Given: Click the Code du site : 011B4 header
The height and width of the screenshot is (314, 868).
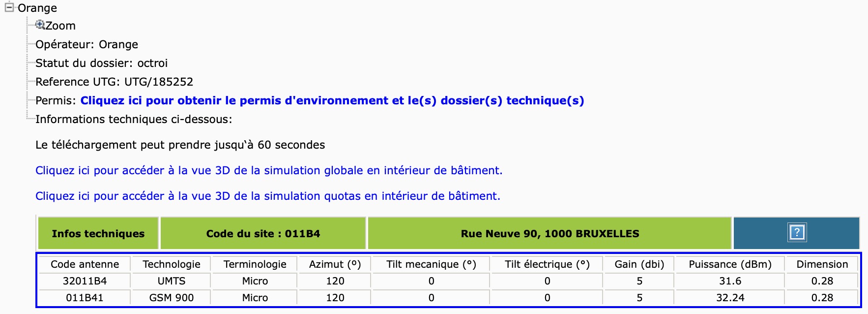Looking at the screenshot, I should [263, 233].
